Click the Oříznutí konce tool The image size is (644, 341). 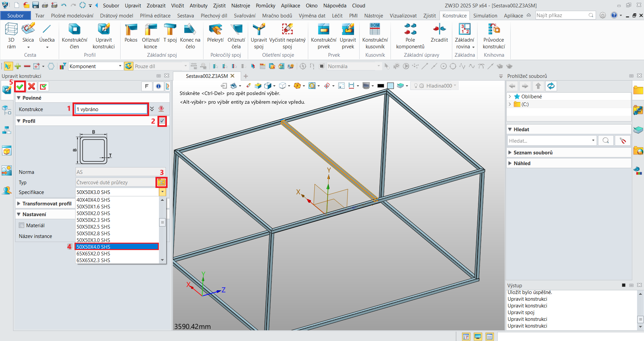tap(151, 36)
